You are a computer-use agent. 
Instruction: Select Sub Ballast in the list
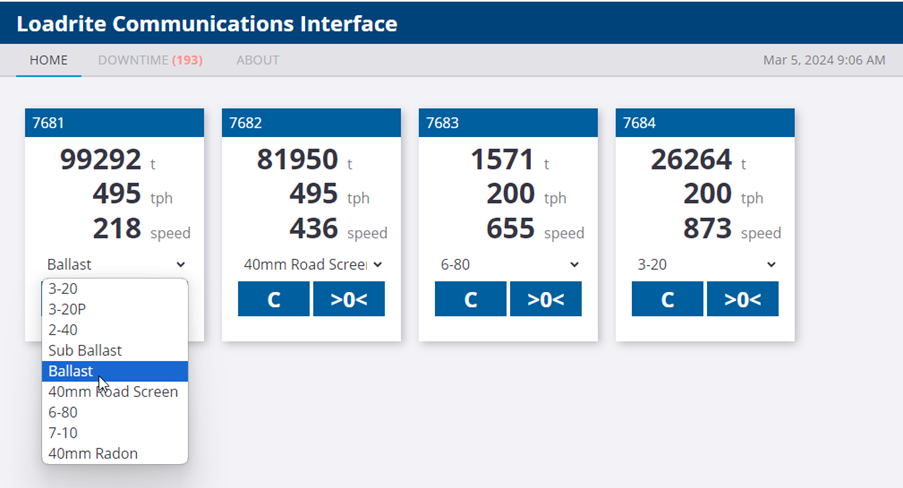point(115,350)
